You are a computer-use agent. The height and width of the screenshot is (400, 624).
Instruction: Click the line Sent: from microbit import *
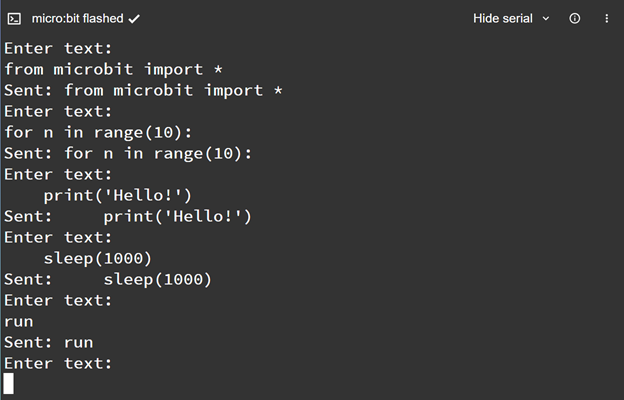pyautogui.click(x=143, y=90)
